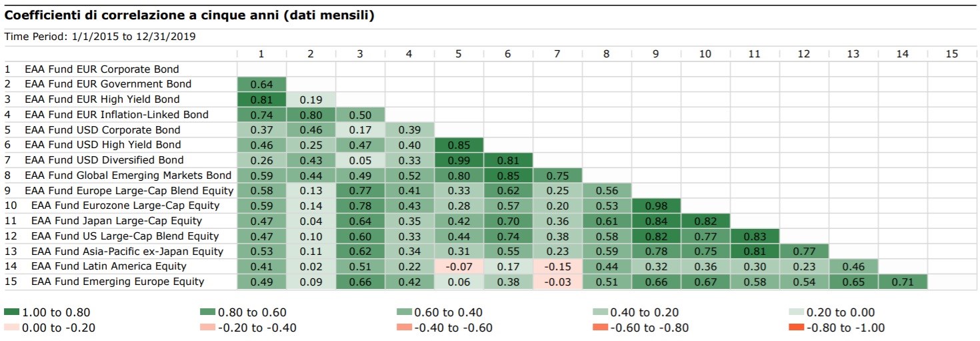Viewport: 980px width, 341px height.
Task: Click the Coefficienti di correlazione title
Action: [189, 15]
